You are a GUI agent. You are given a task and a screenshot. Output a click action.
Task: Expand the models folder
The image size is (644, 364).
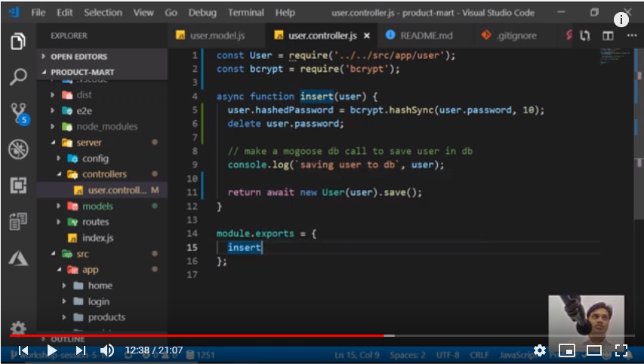pyautogui.click(x=97, y=206)
